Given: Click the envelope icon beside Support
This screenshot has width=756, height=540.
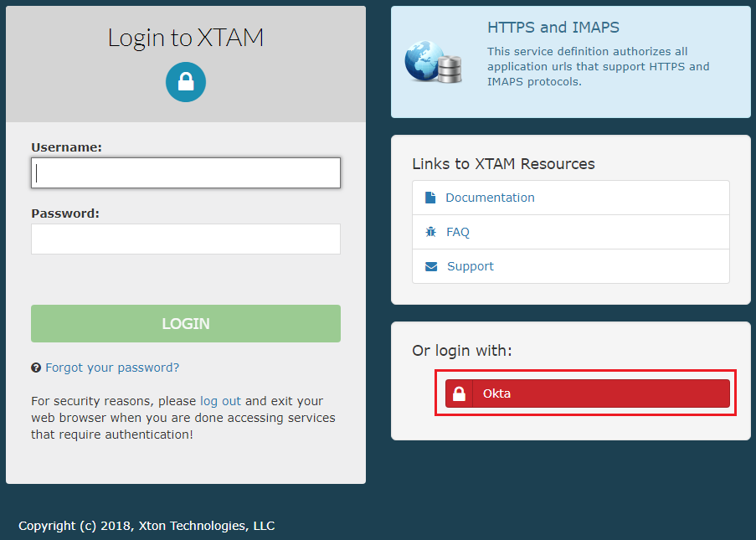Looking at the screenshot, I should (x=429, y=265).
